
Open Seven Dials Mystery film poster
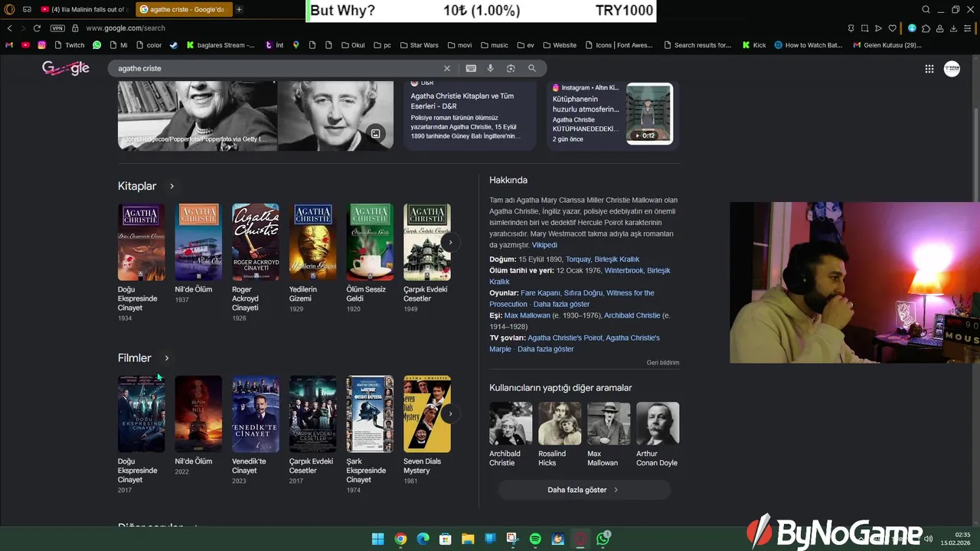426,414
